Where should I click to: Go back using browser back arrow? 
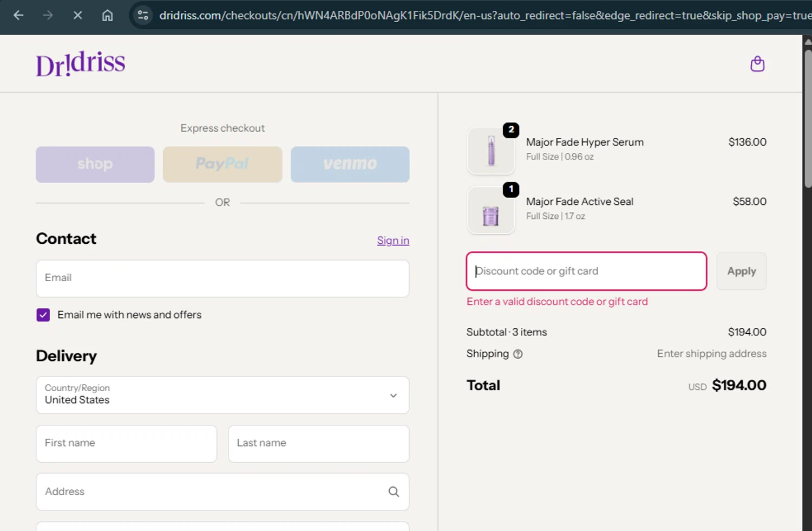[18, 15]
